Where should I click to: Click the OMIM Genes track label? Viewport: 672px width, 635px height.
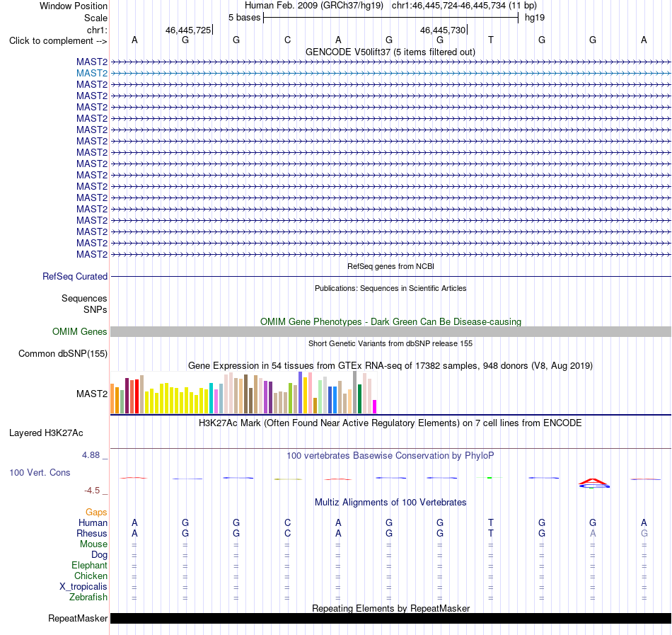[80, 332]
